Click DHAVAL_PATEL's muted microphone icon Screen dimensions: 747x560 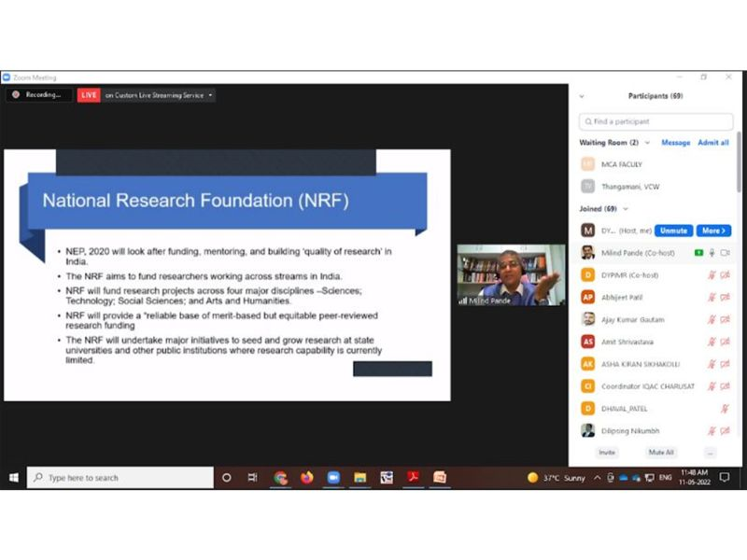(x=725, y=409)
